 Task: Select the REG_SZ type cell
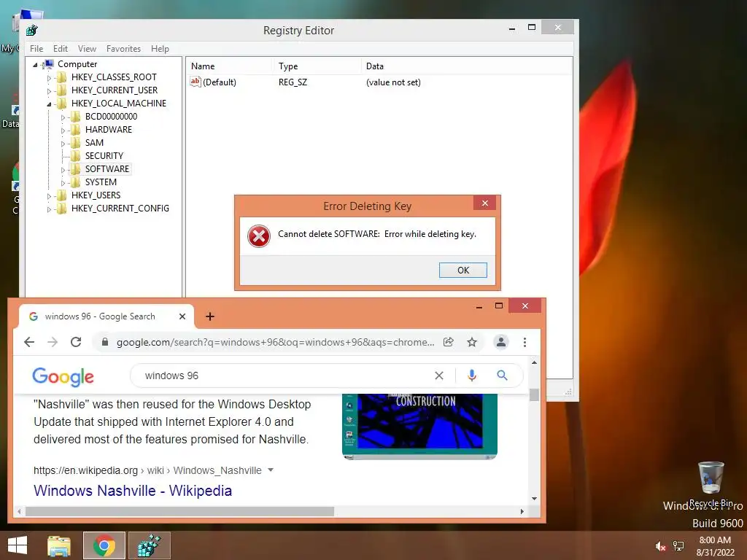pyautogui.click(x=293, y=82)
